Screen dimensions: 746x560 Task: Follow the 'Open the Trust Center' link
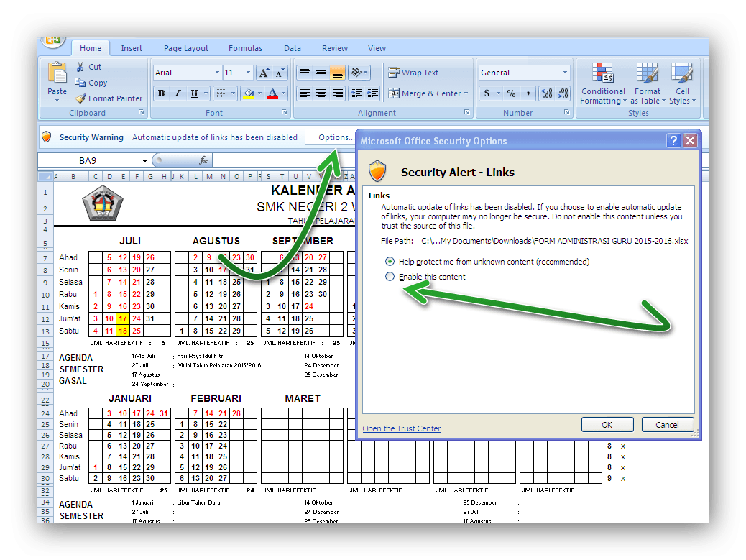401,428
